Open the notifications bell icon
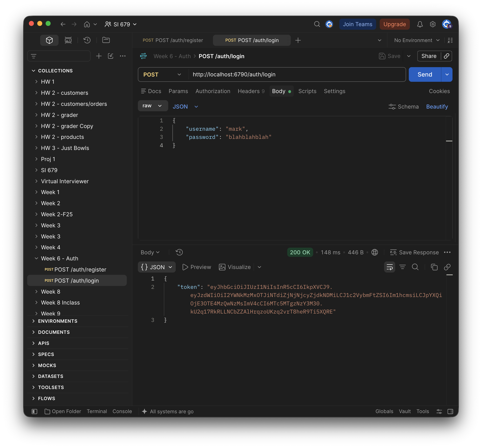The image size is (482, 448). click(420, 24)
